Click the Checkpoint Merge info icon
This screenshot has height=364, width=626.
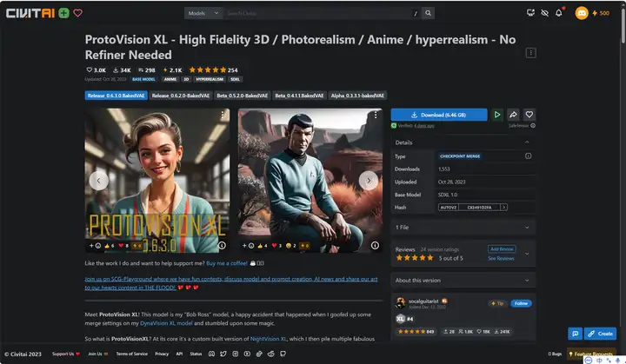(x=529, y=156)
